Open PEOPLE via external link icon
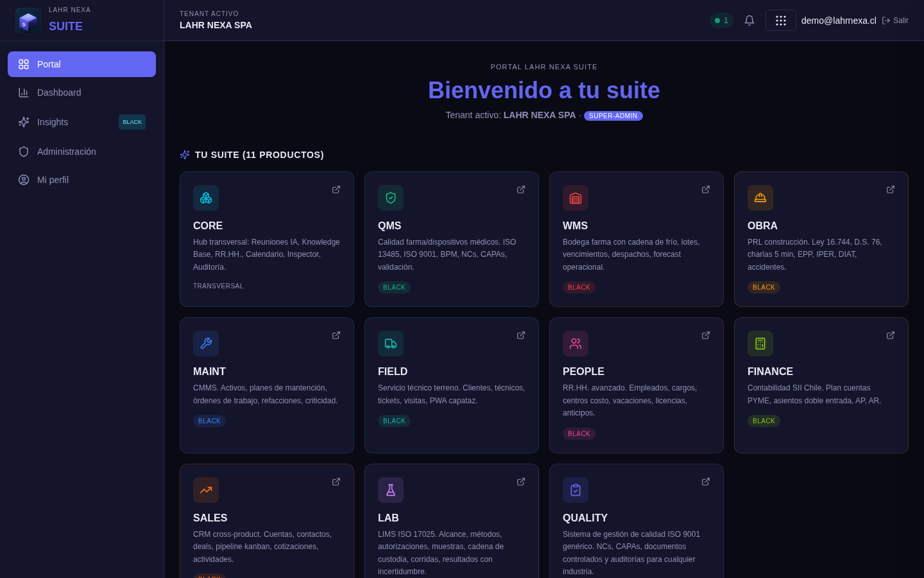This screenshot has height=578, width=924. [x=706, y=335]
